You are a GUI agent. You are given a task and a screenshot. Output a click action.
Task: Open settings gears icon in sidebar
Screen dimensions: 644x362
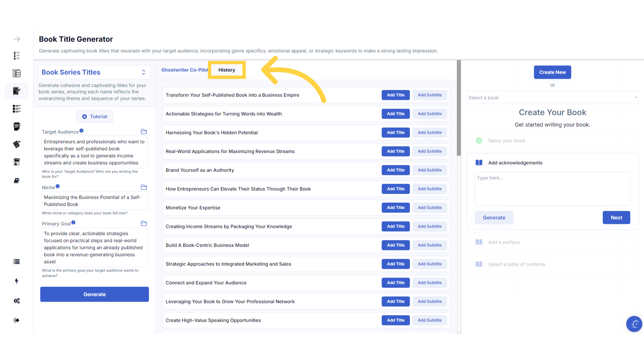(x=16, y=301)
